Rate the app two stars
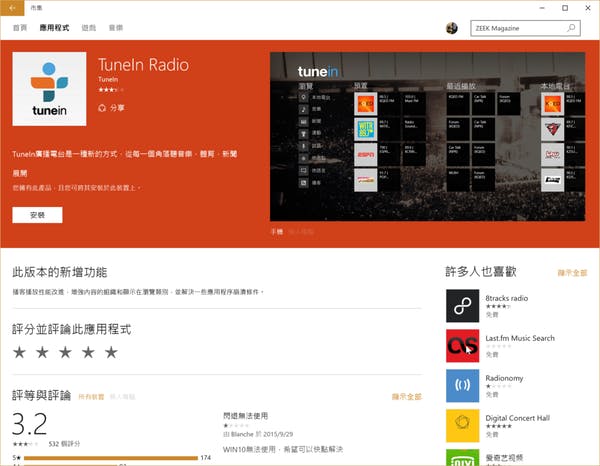Screen dimensions: 600x466 click(42, 352)
